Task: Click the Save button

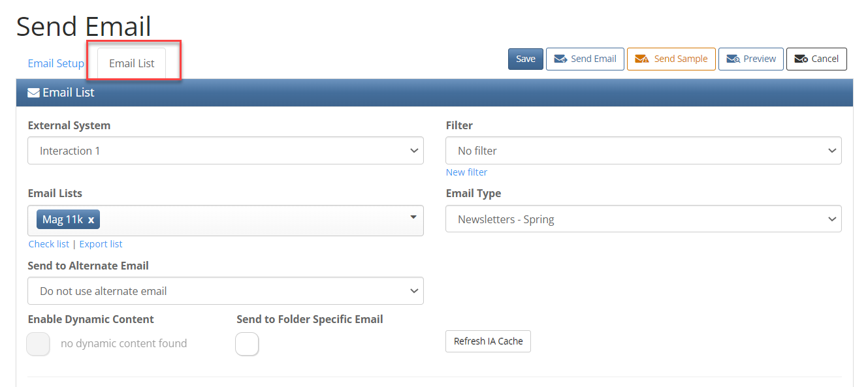Action: [526, 59]
